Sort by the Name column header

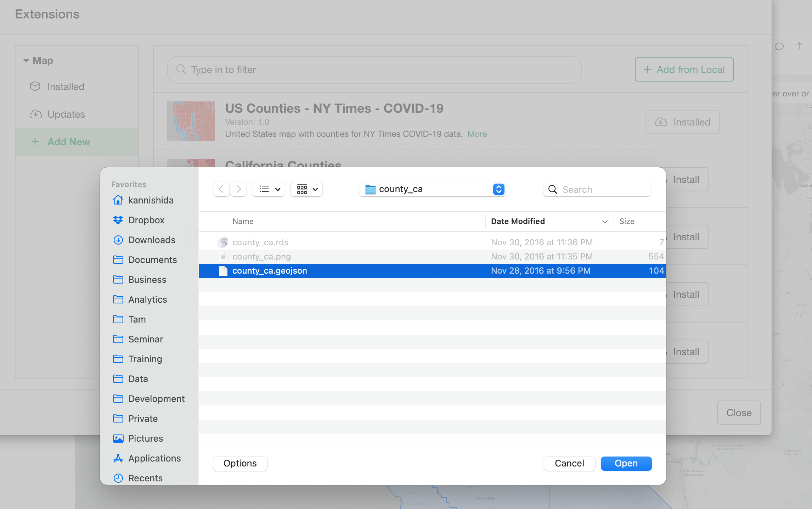(x=243, y=222)
